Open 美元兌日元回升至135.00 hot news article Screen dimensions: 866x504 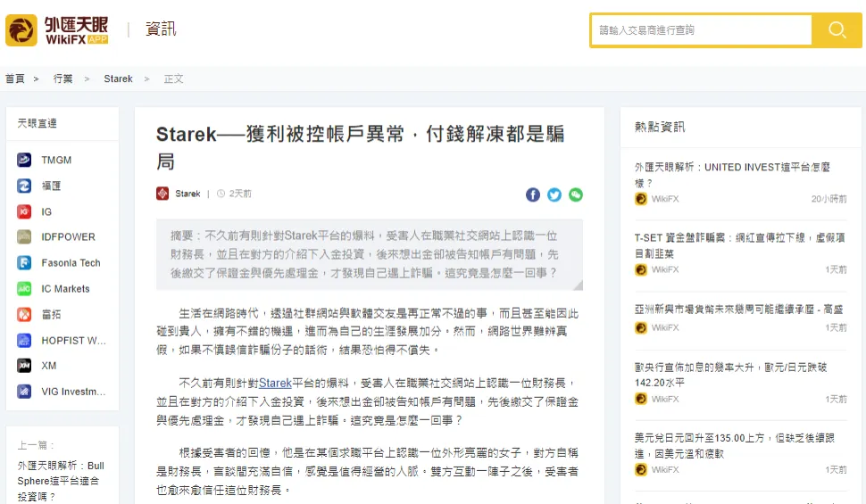[735, 445]
